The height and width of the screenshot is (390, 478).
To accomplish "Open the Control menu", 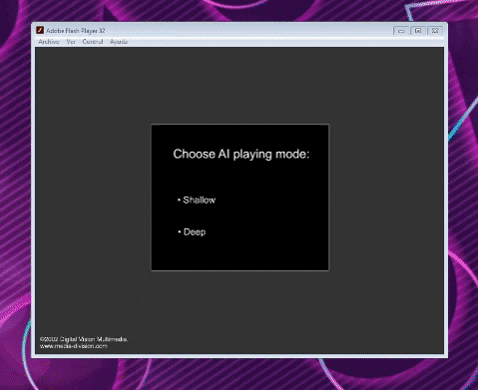I will coord(93,42).
